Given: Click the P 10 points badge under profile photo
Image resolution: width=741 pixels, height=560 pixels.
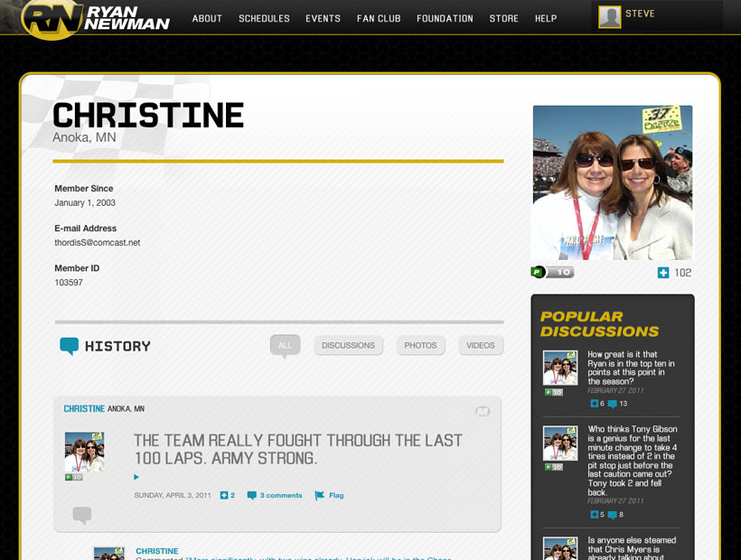Looking at the screenshot, I should coord(552,272).
